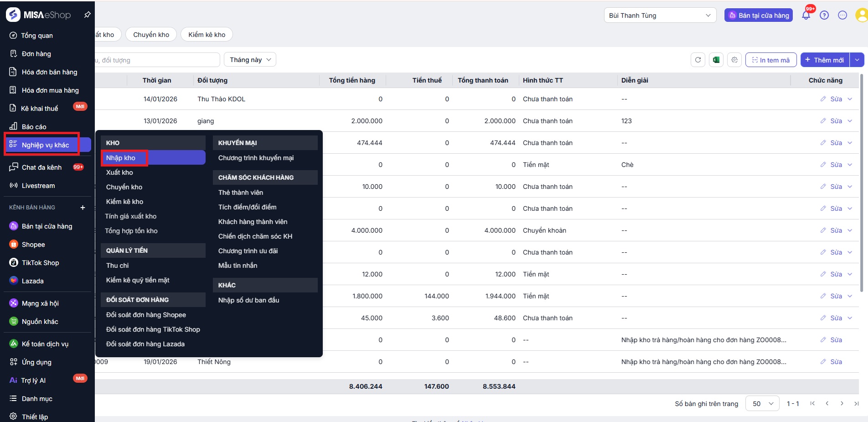Click the In tem mã button
This screenshot has width=868, height=422.
click(x=770, y=60)
